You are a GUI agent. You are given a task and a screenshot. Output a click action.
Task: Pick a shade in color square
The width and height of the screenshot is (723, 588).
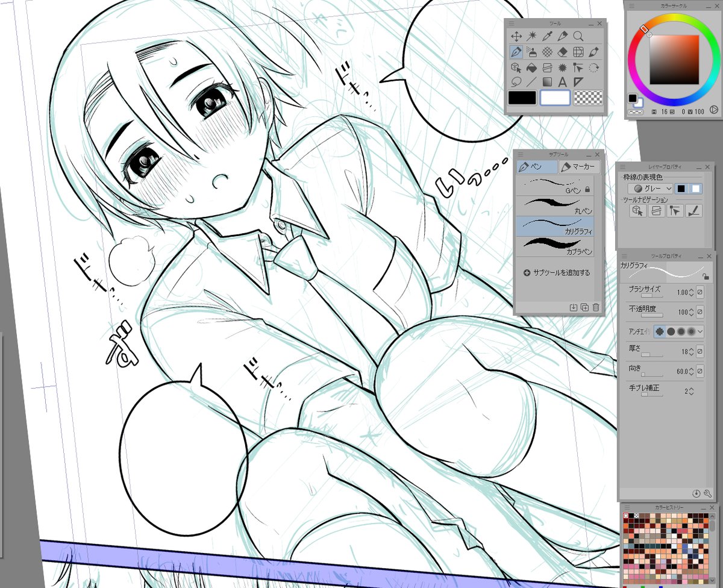(674, 59)
